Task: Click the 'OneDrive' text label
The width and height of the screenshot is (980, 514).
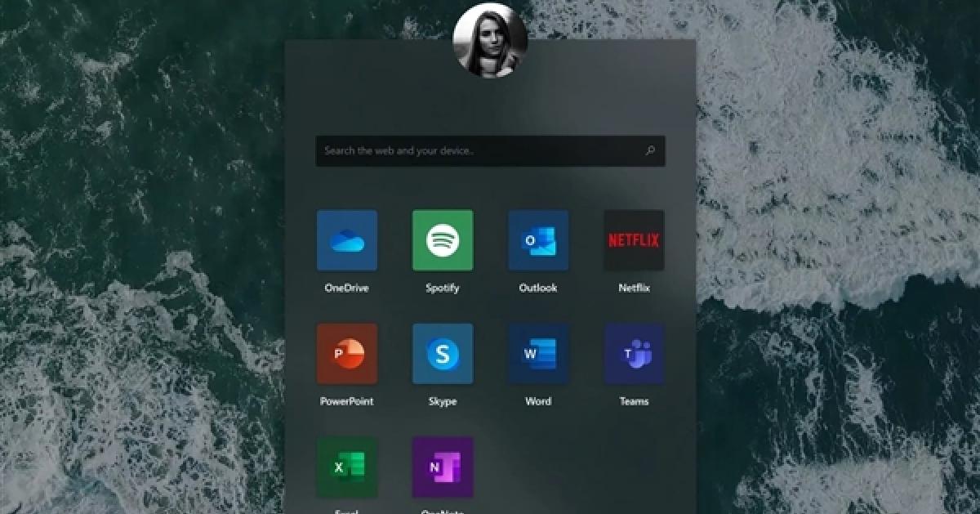Action: [x=347, y=288]
